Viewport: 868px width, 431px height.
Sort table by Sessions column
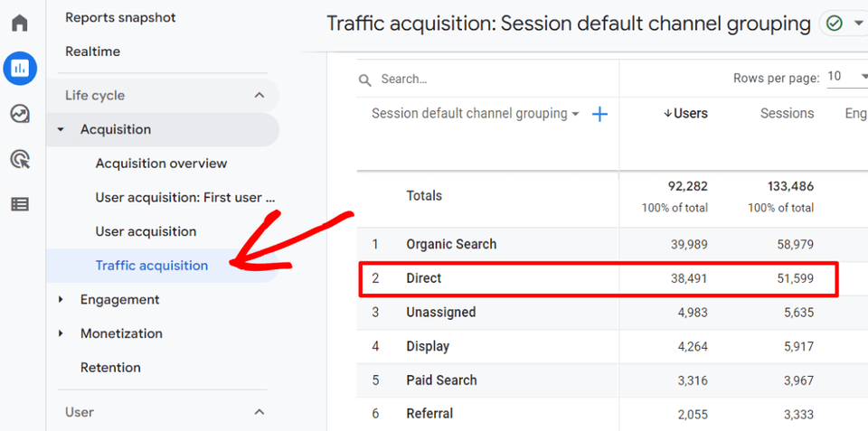pos(786,114)
